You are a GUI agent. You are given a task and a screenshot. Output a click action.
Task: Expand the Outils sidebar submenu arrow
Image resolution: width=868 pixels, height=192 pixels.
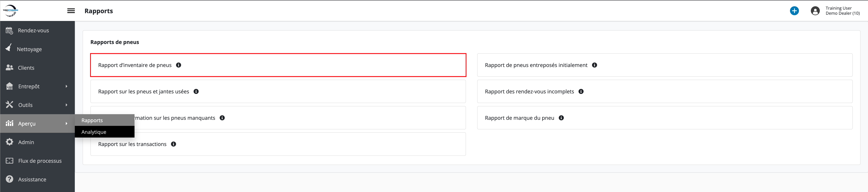[66, 105]
